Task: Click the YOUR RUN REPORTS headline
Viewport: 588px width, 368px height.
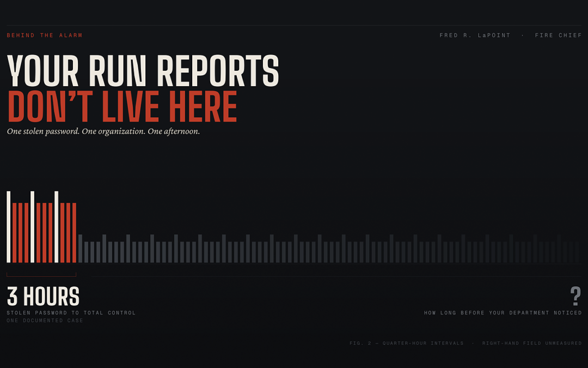Action: [143, 70]
